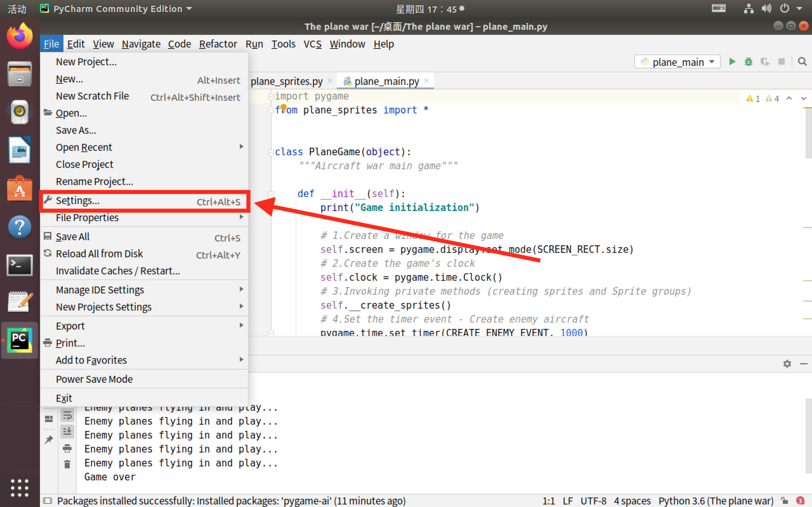812x507 pixels.
Task: Open the run panel settings gear
Action: (787, 363)
